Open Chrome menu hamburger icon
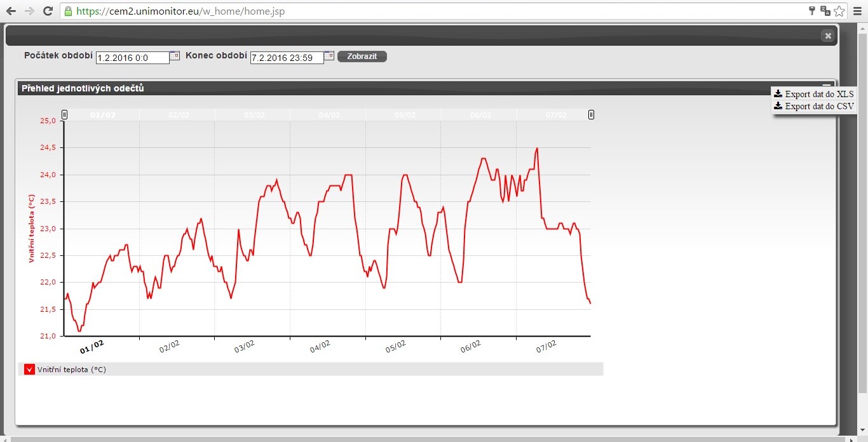 tap(858, 11)
